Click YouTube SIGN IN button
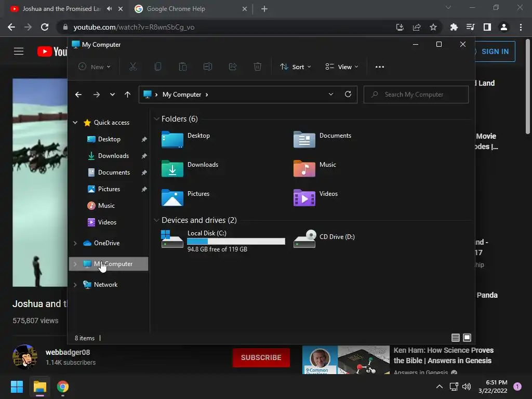The width and height of the screenshot is (532, 399). 495,51
